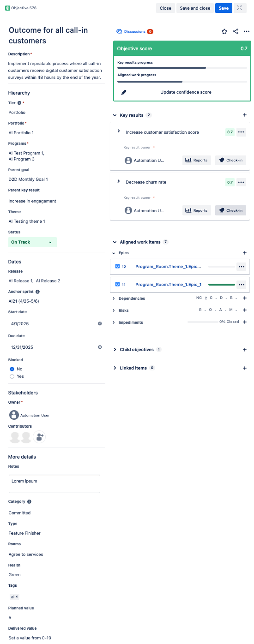
Task: Click Update confidence score
Action: coord(186,92)
